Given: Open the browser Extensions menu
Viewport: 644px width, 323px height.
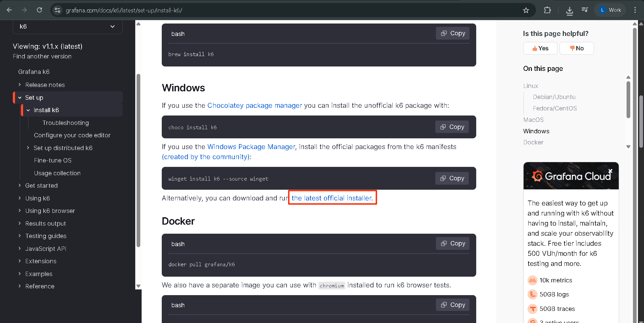Looking at the screenshot, I should [547, 10].
